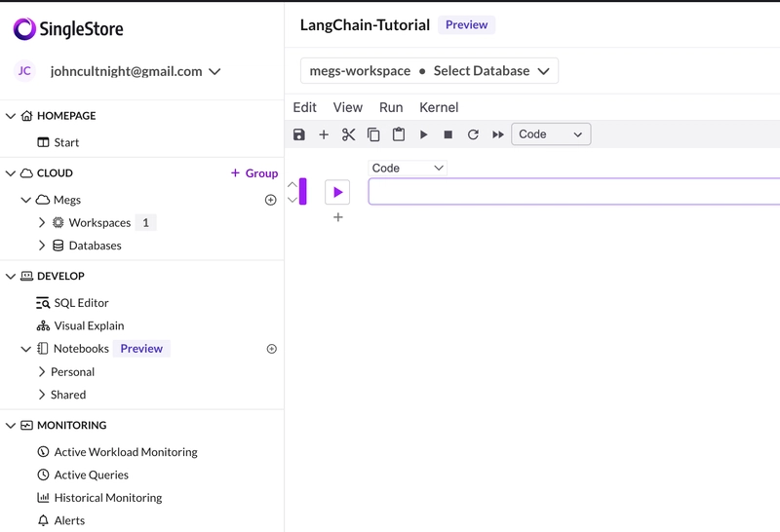The height and width of the screenshot is (532, 780).
Task: Click the Start layout icon
Action: (x=43, y=142)
